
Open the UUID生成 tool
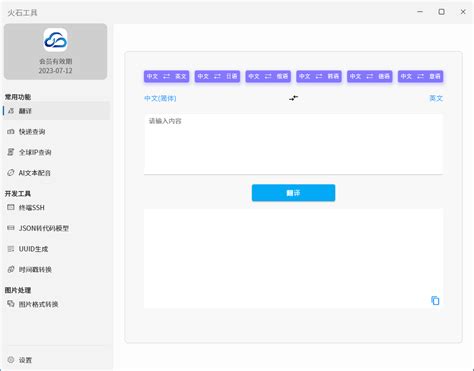56,249
